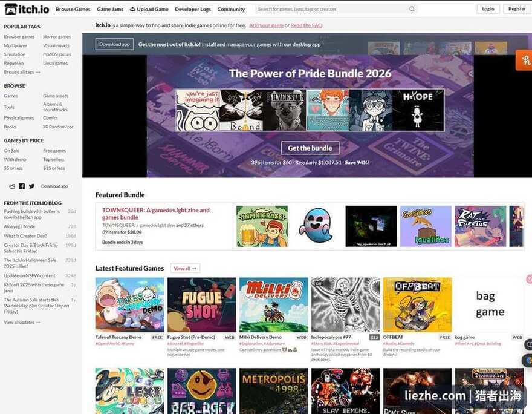
Task: Browse the Tools category
Action: (9, 107)
